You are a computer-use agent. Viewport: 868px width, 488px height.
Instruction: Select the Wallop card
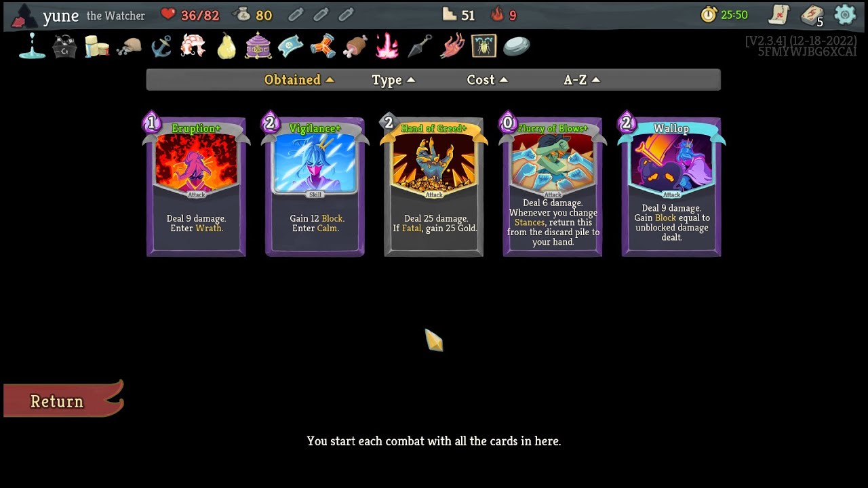[x=671, y=186]
